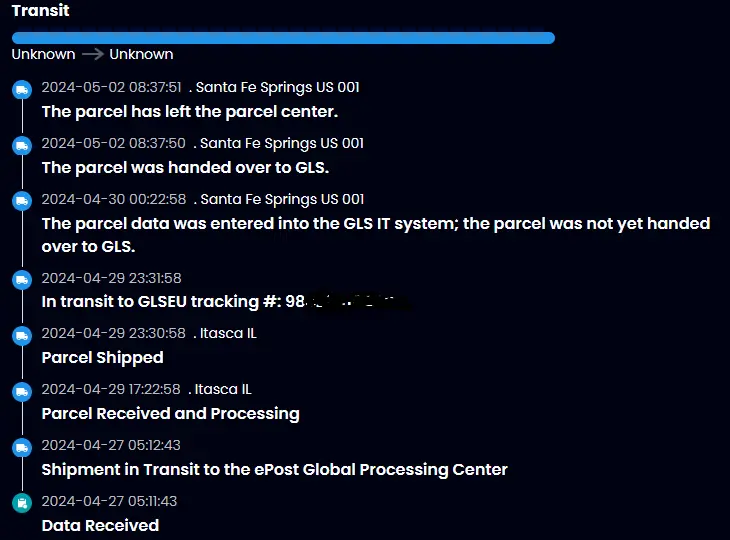The width and height of the screenshot is (730, 540).
Task: Click truck icon beside 'left the parcel center'
Action: click(x=22, y=90)
